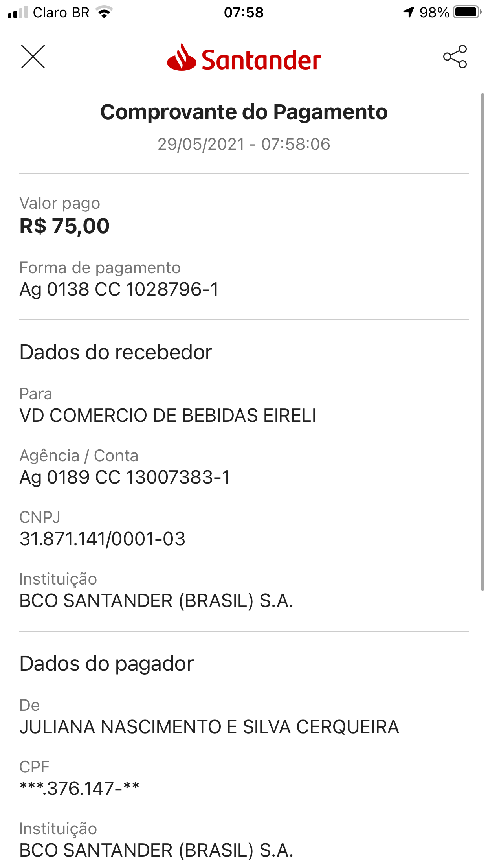
Task: Tap the Dados do pagador heading
Action: [x=106, y=664]
